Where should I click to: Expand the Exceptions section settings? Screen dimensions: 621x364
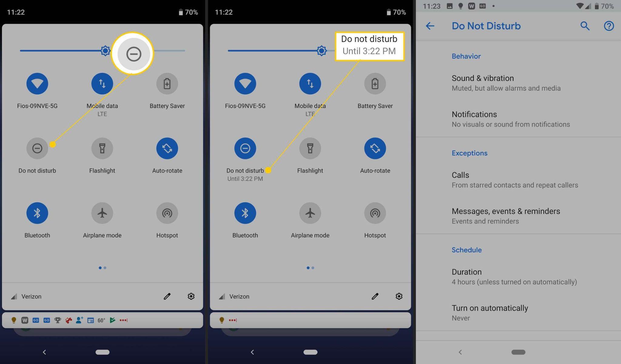(470, 153)
